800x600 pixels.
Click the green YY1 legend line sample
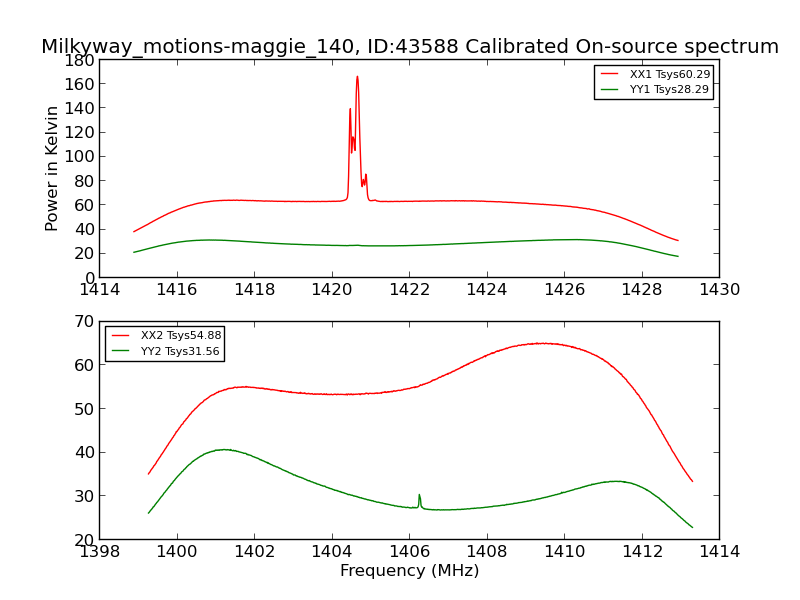610,89
